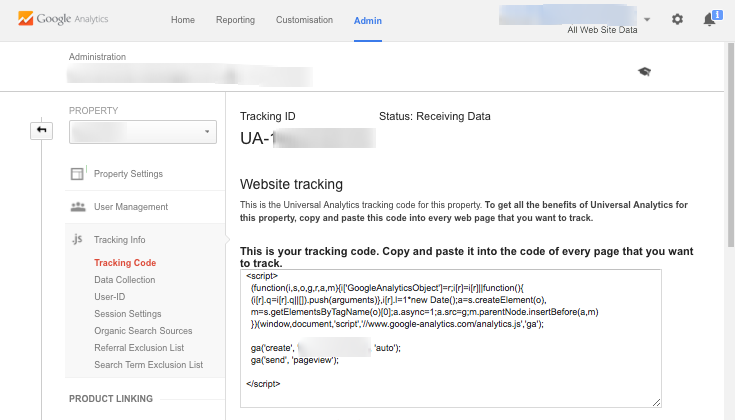Click the User Management people icon
The image size is (735, 420).
click(77, 207)
